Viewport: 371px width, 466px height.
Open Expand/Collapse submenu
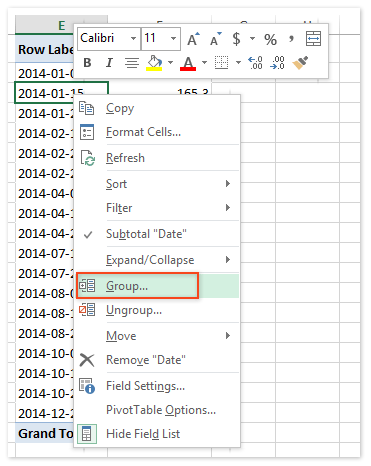(157, 260)
